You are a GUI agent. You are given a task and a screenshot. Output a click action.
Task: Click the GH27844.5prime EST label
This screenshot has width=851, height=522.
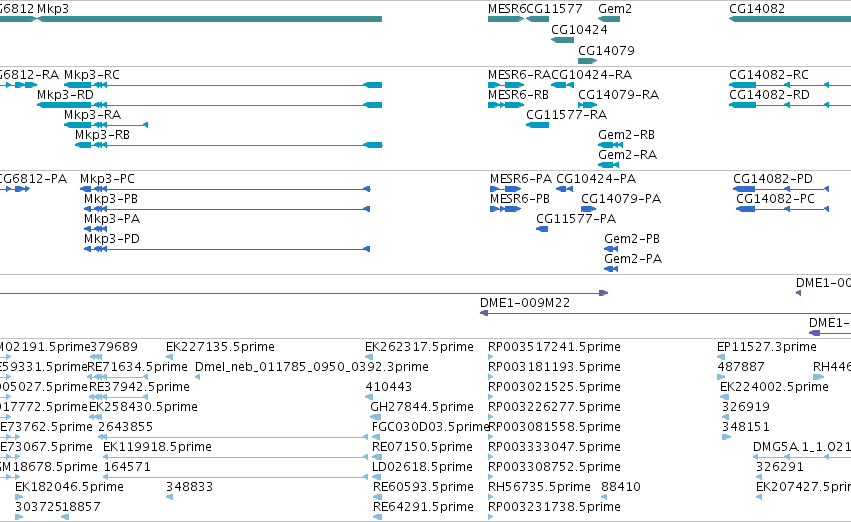[422, 408]
